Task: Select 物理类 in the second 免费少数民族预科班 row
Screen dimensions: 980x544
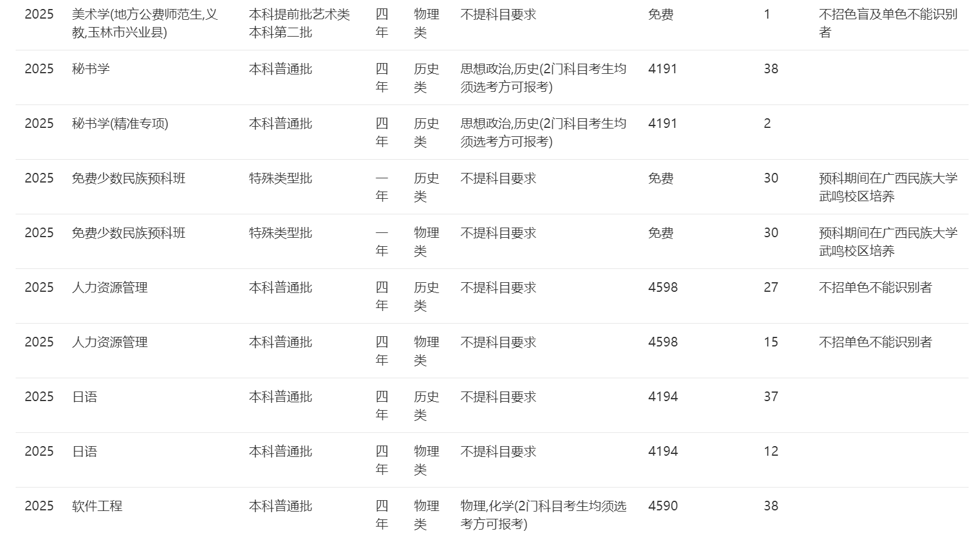Action: 426,241
